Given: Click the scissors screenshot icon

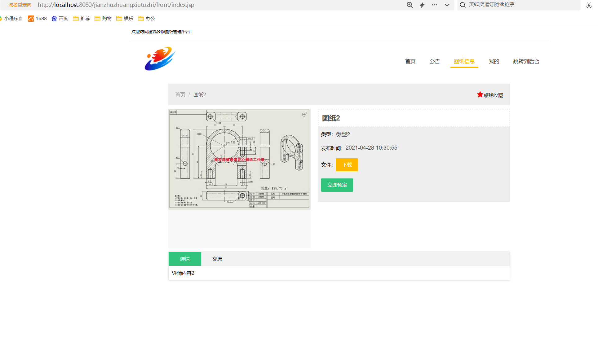Looking at the screenshot, I should point(589,5).
